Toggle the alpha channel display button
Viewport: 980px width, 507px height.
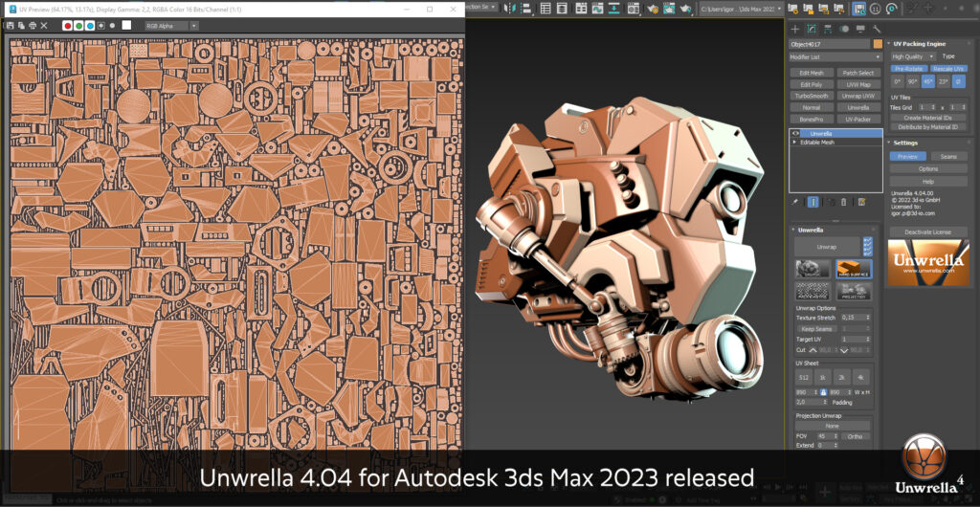[x=100, y=26]
